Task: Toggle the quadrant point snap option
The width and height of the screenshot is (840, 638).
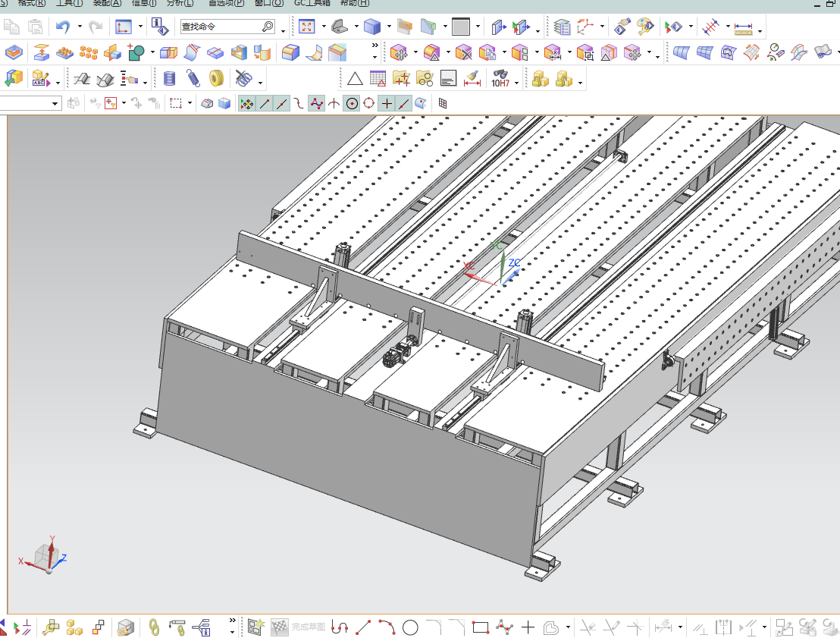Action: (369, 103)
